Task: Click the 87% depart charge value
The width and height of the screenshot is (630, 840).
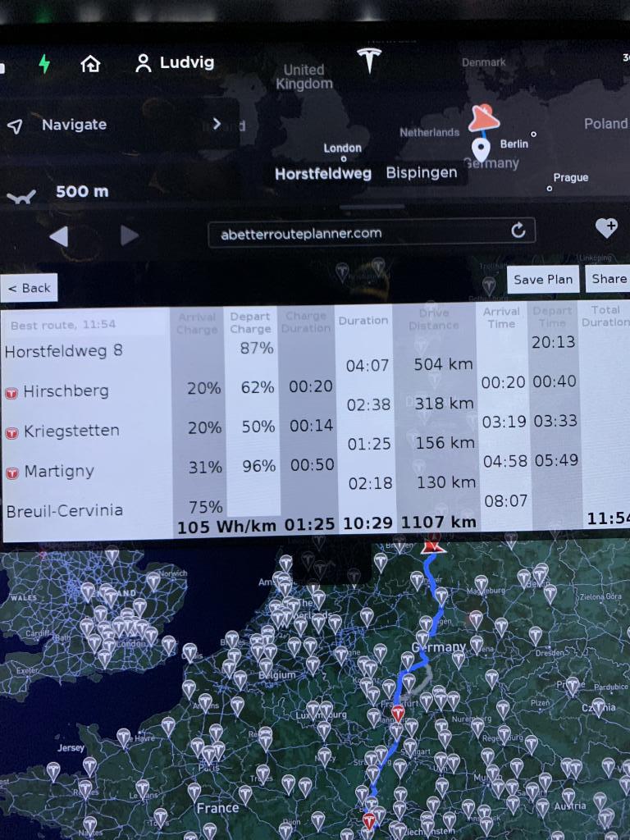Action: pyautogui.click(x=257, y=348)
